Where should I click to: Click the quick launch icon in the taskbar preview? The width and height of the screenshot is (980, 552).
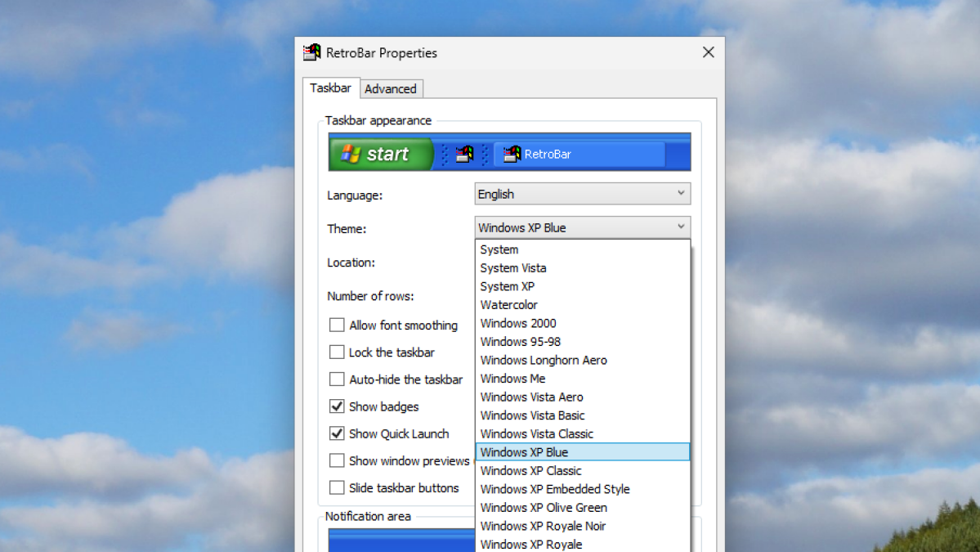tap(464, 154)
